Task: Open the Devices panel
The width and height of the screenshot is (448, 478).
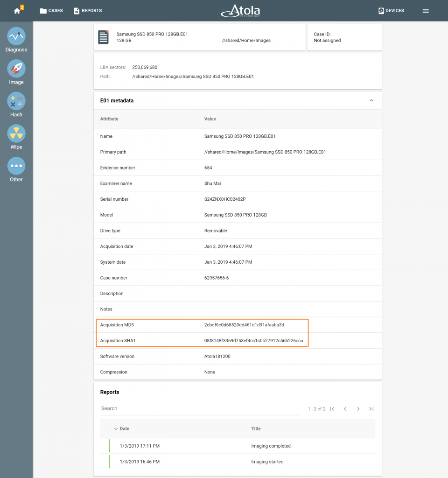Action: click(x=392, y=11)
